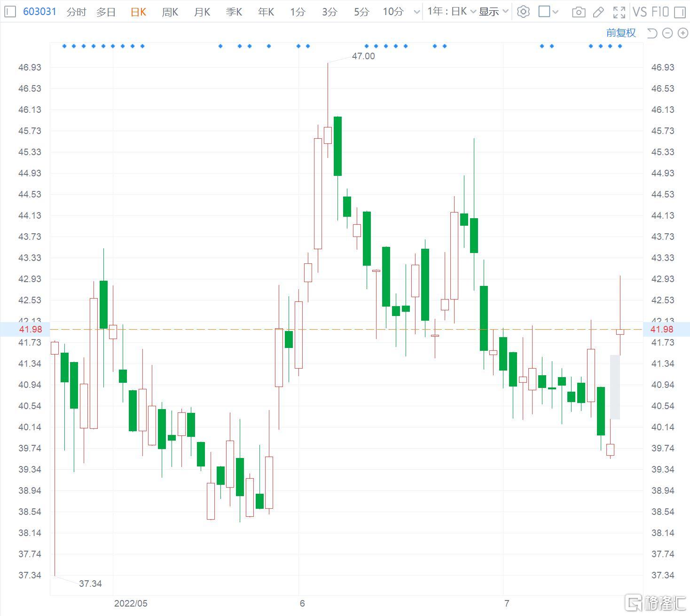Switch to 1分 minute chart
This screenshot has width=690, height=616.
298,12
